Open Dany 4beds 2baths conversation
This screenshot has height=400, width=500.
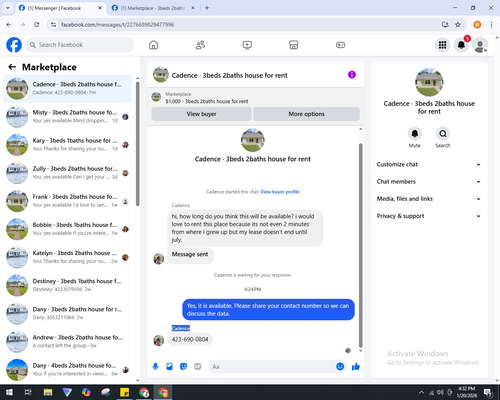coord(67,370)
